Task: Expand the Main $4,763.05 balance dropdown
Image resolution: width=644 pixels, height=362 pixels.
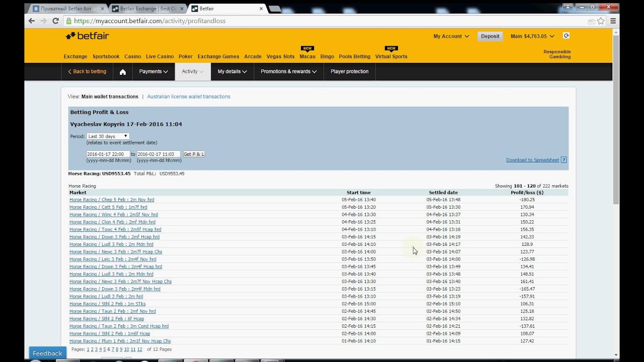Action: point(532,36)
